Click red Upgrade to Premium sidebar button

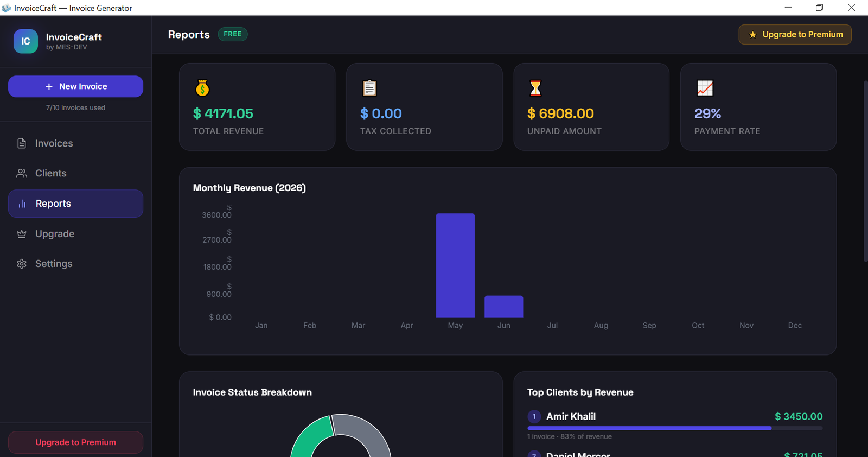(x=75, y=442)
